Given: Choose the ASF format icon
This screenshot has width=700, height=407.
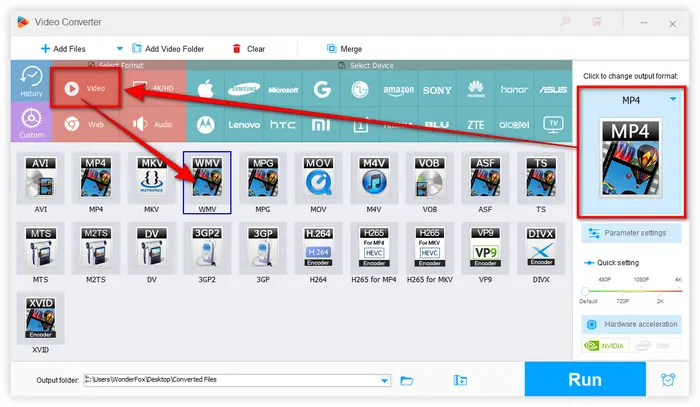Looking at the screenshot, I should point(485,177).
